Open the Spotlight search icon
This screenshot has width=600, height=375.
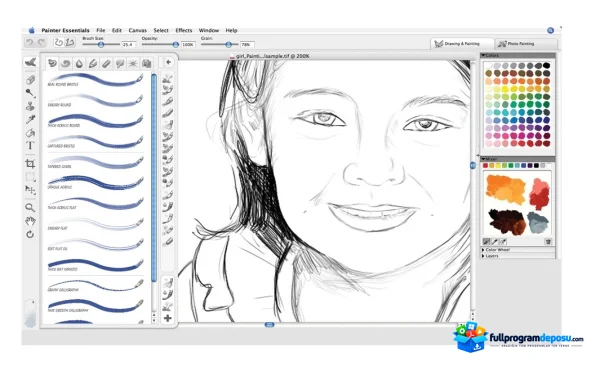pos(550,30)
